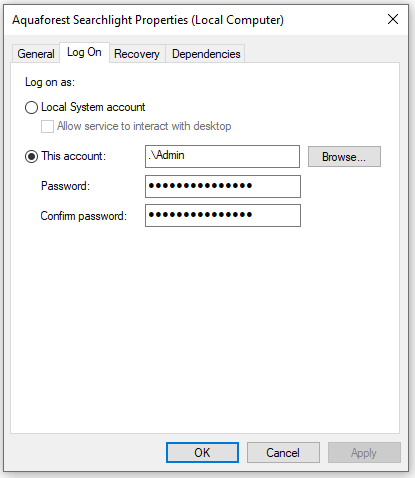Focus the Confirm password input field
The width and height of the screenshot is (415, 478).
click(223, 216)
